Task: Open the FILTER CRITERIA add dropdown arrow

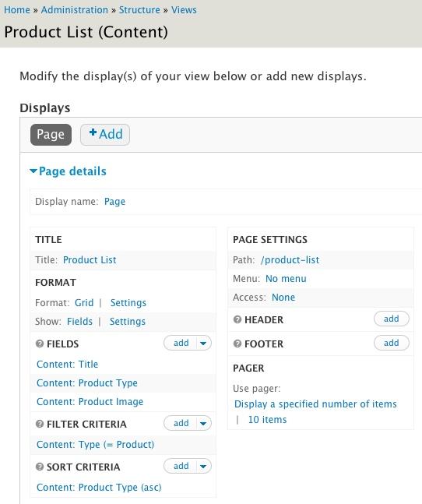Action: point(203,423)
